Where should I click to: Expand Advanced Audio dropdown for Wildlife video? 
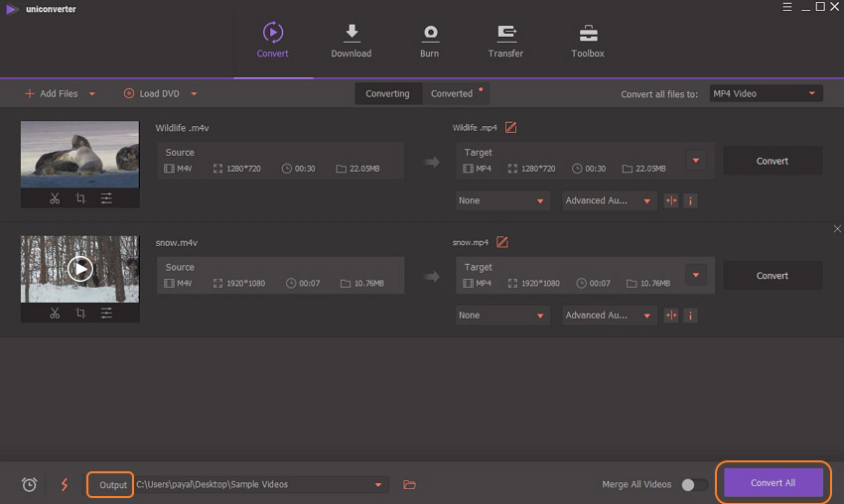tap(609, 200)
